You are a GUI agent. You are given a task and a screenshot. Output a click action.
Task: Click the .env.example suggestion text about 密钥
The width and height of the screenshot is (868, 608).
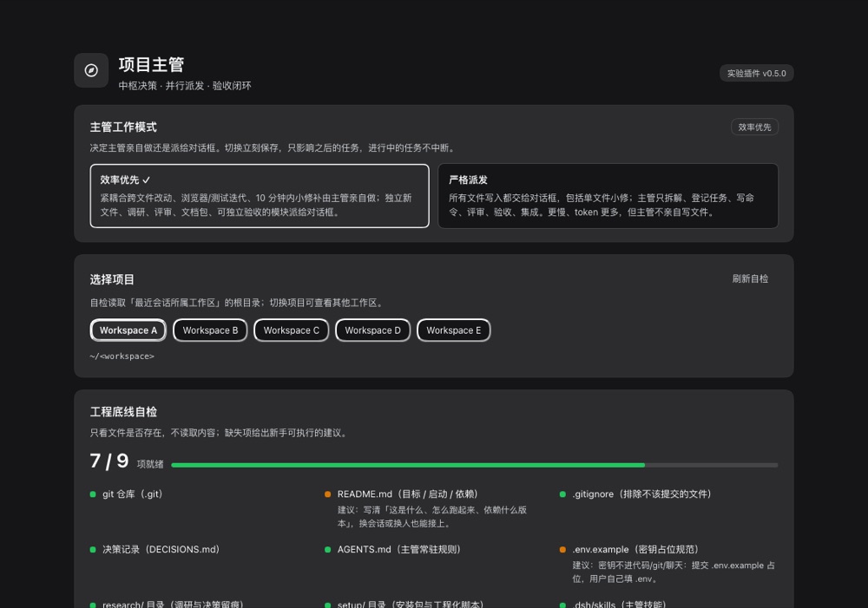pos(674,572)
